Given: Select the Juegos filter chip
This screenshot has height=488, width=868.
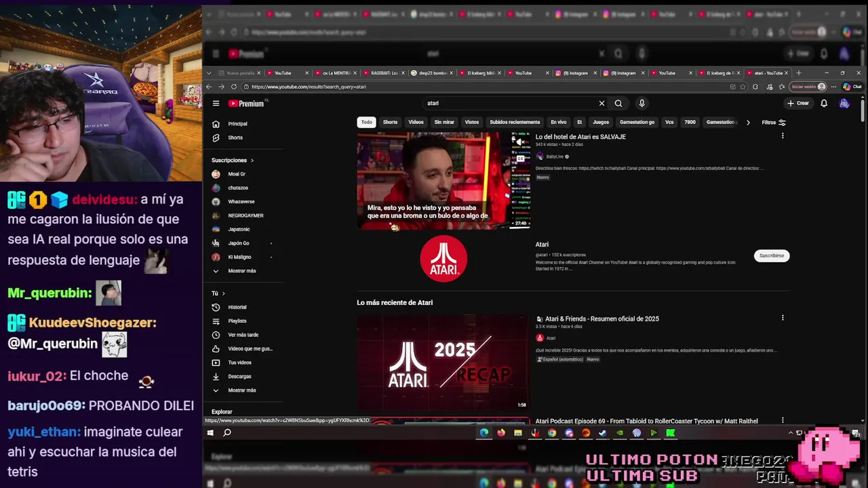Looking at the screenshot, I should [601, 123].
